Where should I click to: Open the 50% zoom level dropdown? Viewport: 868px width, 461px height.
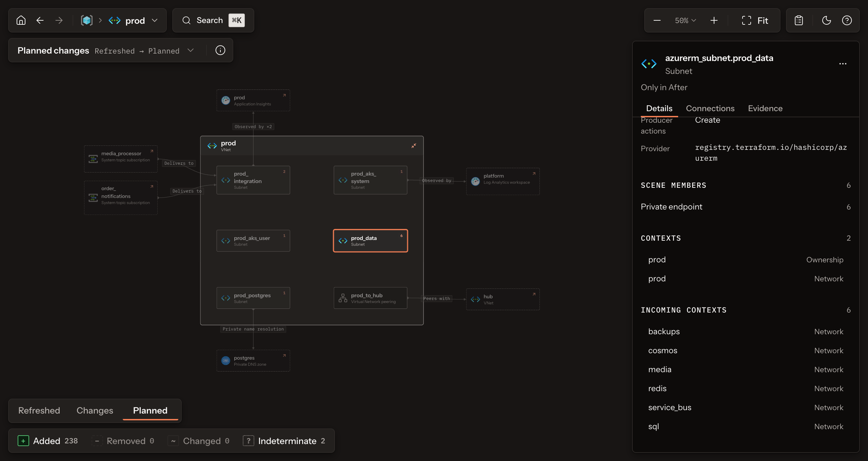(685, 20)
